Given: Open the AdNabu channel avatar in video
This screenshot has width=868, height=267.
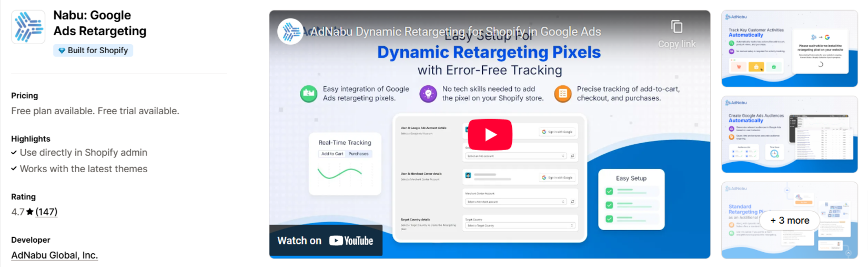Looking at the screenshot, I should point(290,32).
